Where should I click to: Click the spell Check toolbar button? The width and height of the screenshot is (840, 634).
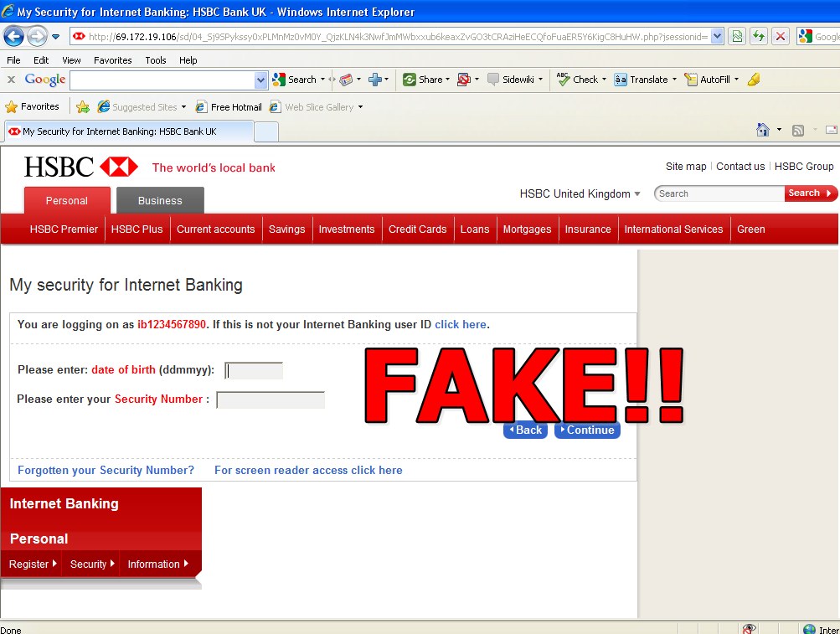tap(578, 80)
